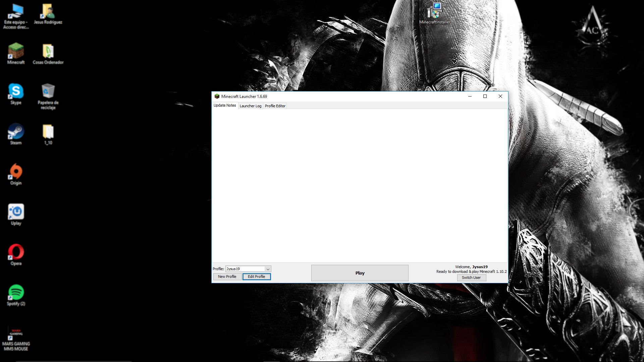Open the Minecraft desktop shortcut

click(x=16, y=51)
